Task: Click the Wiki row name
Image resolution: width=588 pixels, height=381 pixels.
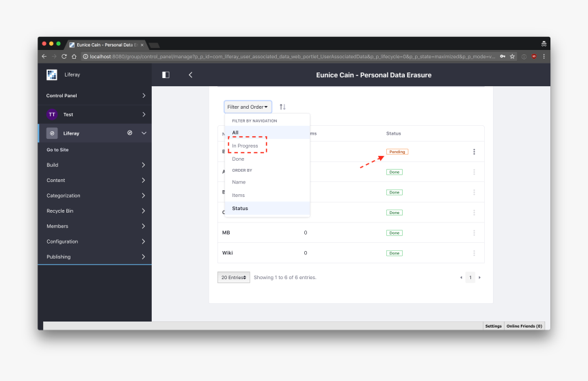Action: click(x=228, y=253)
